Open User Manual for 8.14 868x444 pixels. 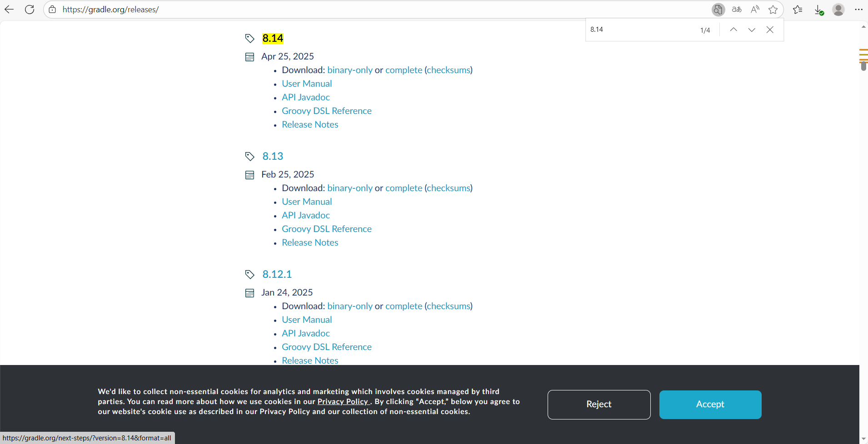307,84
